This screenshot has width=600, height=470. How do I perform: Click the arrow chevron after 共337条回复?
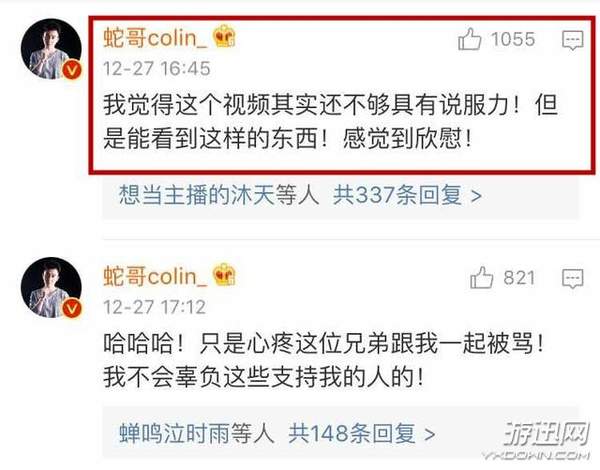[x=476, y=196]
